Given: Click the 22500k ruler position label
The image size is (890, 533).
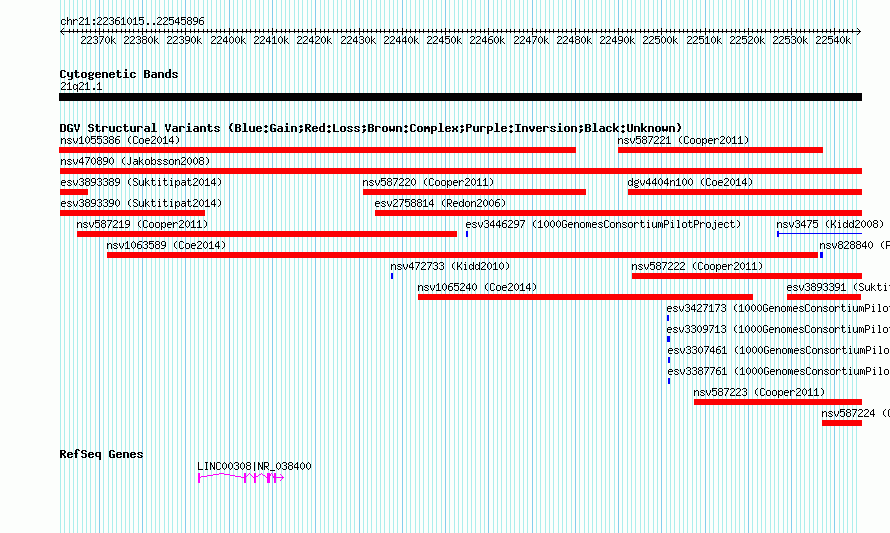Looking at the screenshot, I should click(x=660, y=40).
